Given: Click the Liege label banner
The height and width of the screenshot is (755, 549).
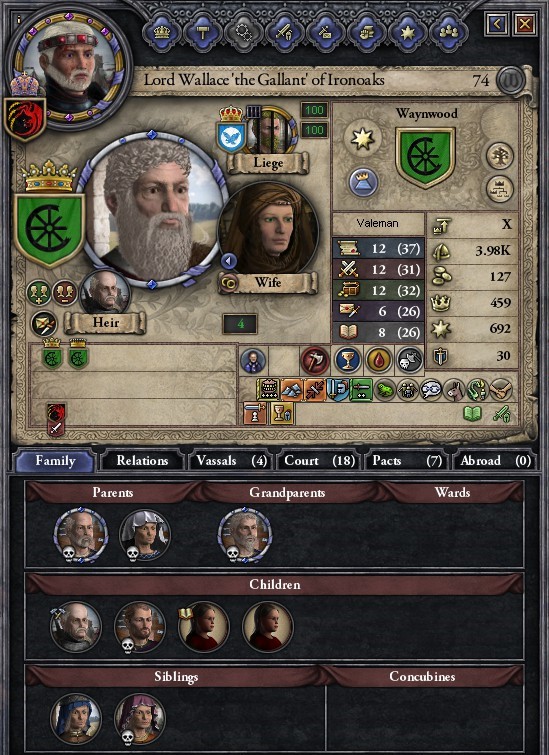Looking at the screenshot, I should [268, 163].
